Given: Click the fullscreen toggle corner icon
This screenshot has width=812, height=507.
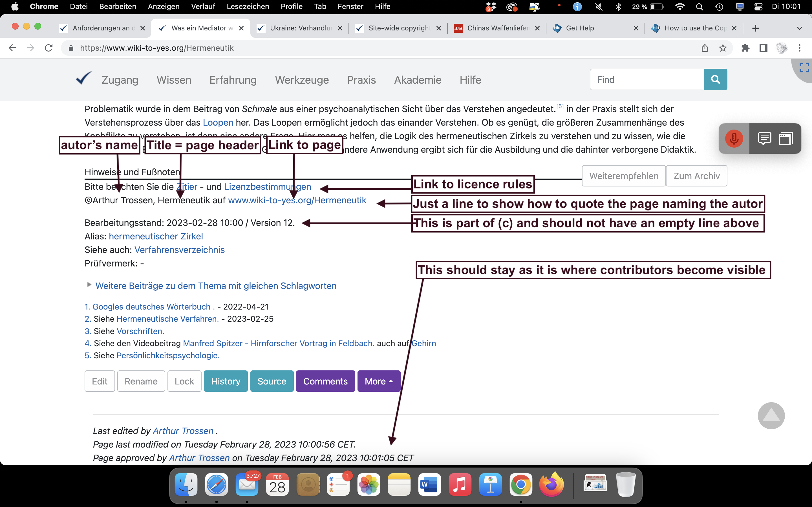Looking at the screenshot, I should (x=804, y=67).
